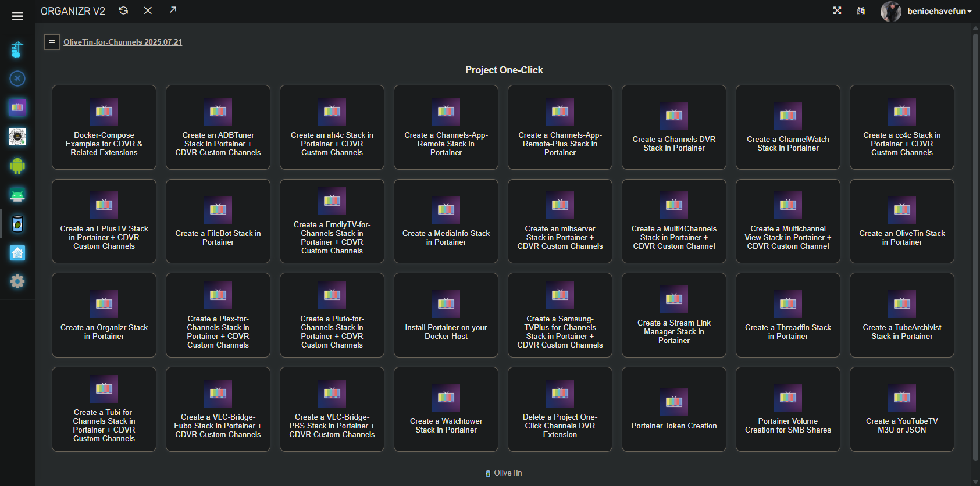
Task: Click Install Portainer on your Docker Host
Action: point(446,315)
